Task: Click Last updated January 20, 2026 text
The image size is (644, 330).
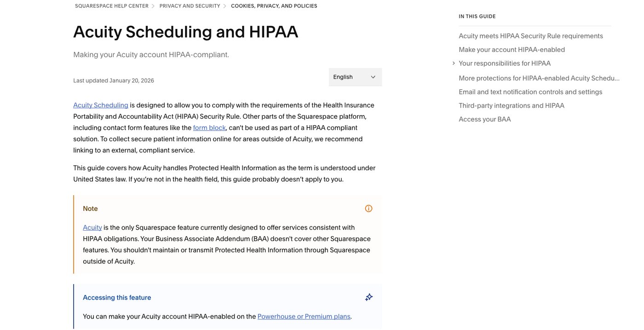Action: (114, 81)
